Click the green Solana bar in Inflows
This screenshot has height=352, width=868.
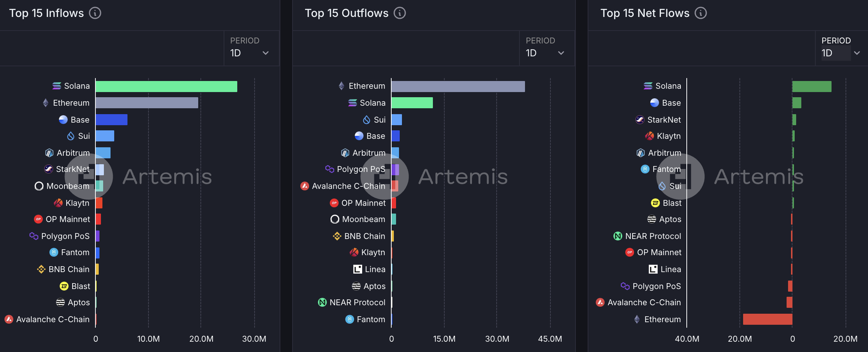click(166, 87)
